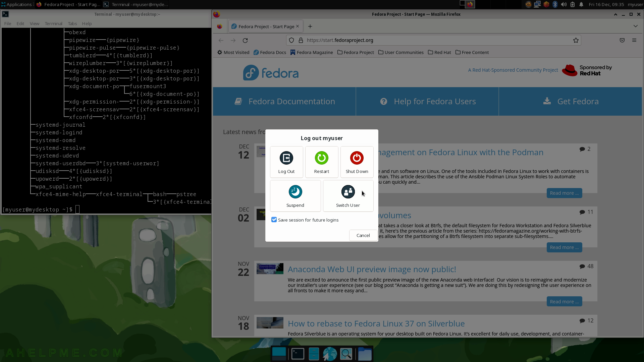Select Switch User in the logout dialog
This screenshot has height=362, width=644.
pyautogui.click(x=348, y=196)
